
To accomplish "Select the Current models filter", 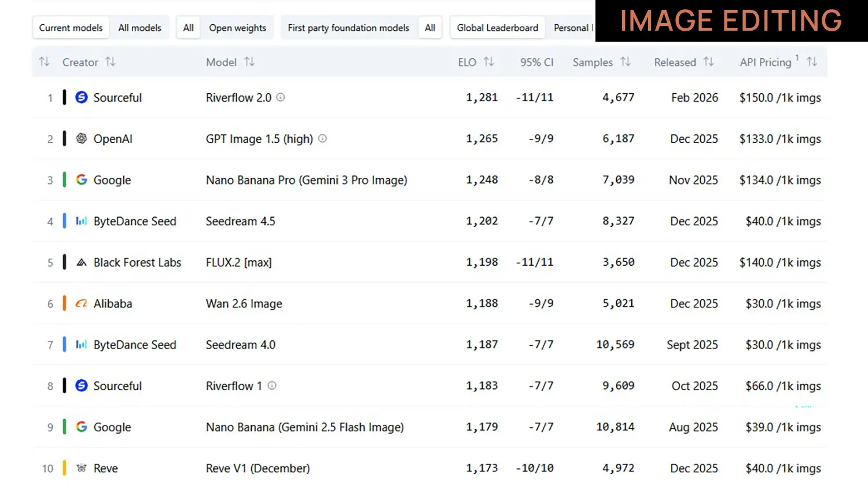I will click(x=71, y=28).
